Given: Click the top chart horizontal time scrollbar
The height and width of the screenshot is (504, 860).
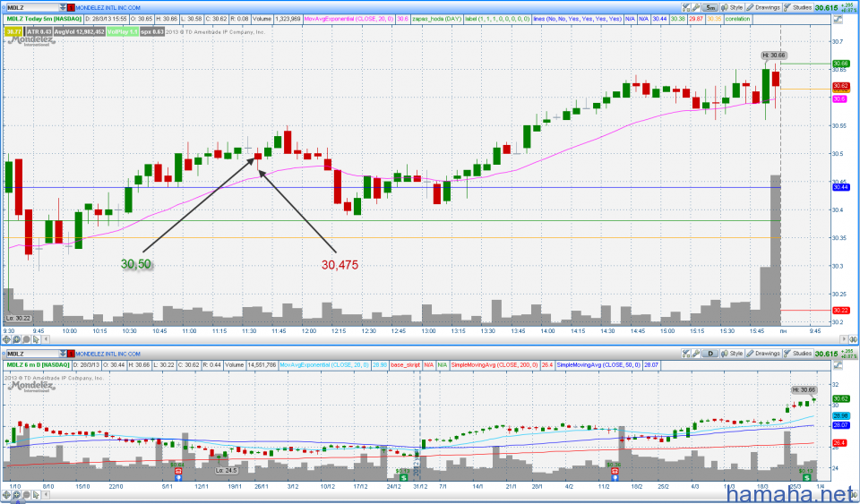Looking at the screenshot, I should pyautogui.click(x=443, y=339).
